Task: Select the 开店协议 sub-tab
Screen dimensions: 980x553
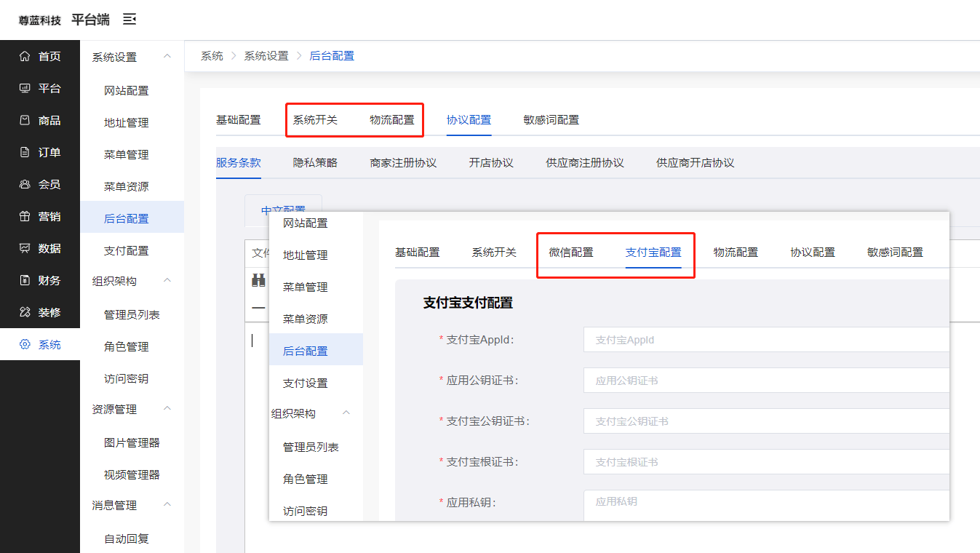Action: pyautogui.click(x=491, y=163)
